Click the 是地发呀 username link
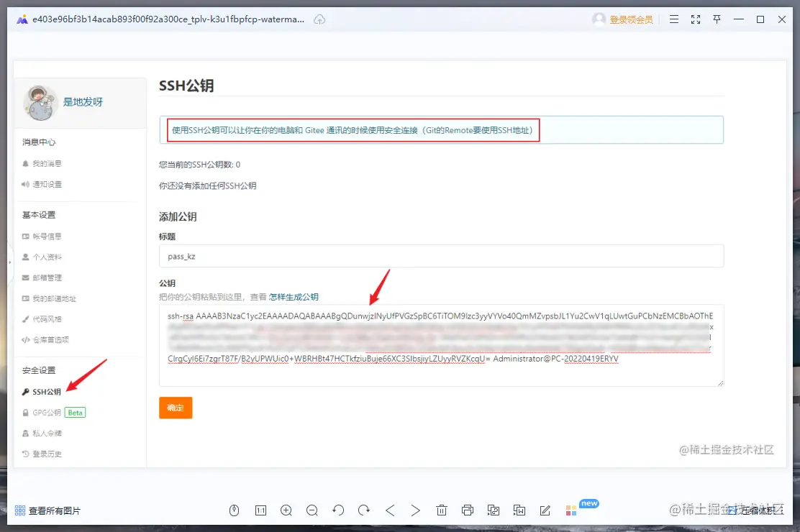800x532 pixels. (83, 102)
